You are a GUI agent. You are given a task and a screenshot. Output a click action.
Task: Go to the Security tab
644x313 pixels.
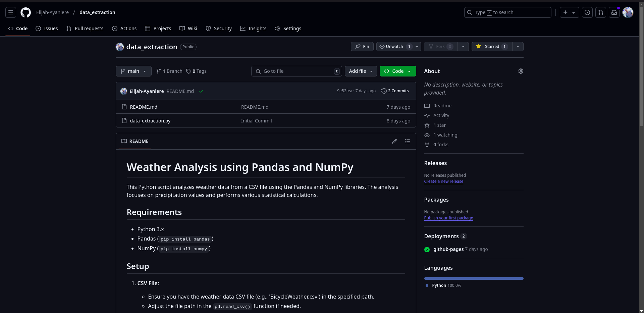219,29
